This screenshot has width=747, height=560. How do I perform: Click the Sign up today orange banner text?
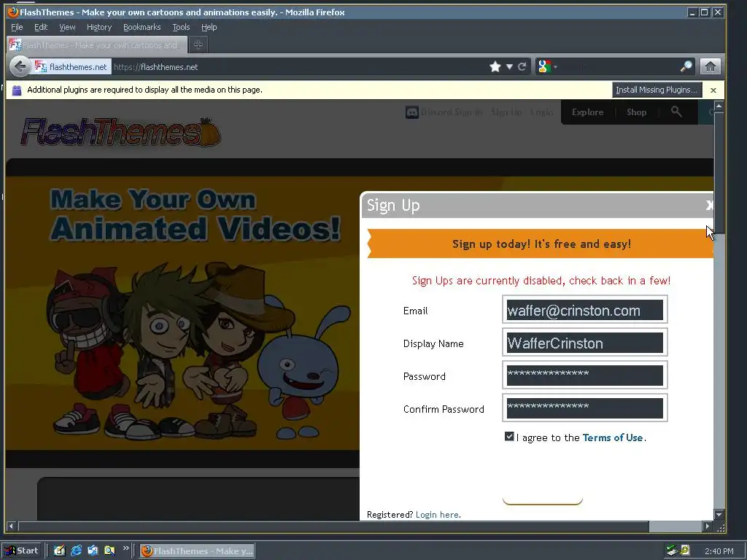click(x=542, y=244)
